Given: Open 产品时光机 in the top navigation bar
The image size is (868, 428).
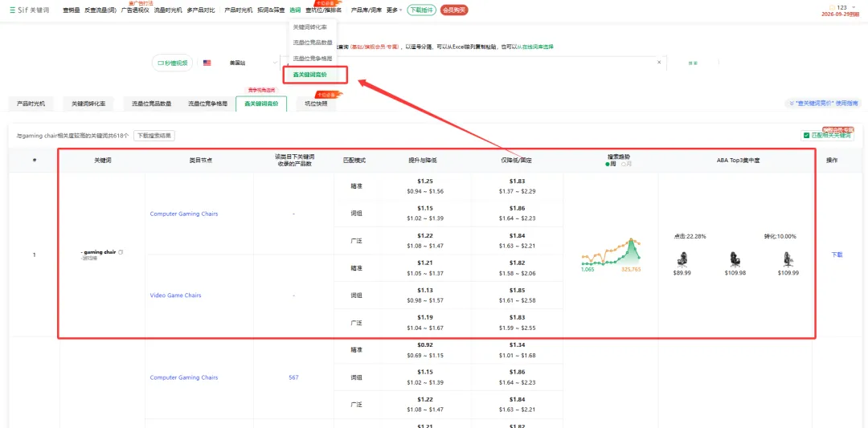Looking at the screenshot, I should tap(239, 10).
